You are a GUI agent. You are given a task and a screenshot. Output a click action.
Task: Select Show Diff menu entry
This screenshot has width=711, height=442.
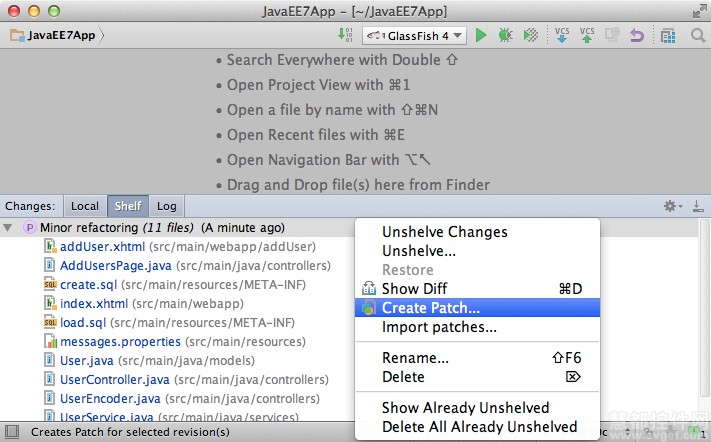click(477, 288)
